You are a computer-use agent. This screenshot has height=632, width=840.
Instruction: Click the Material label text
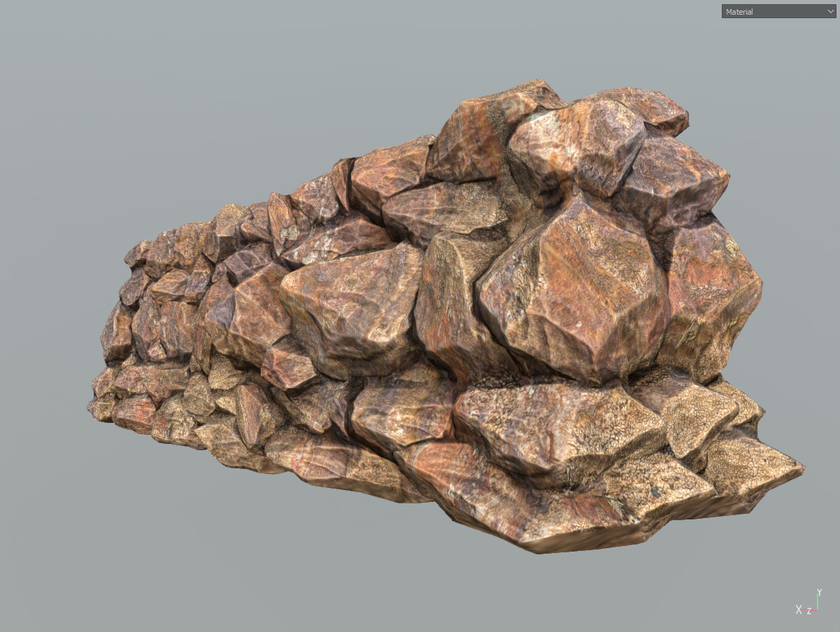coord(740,11)
